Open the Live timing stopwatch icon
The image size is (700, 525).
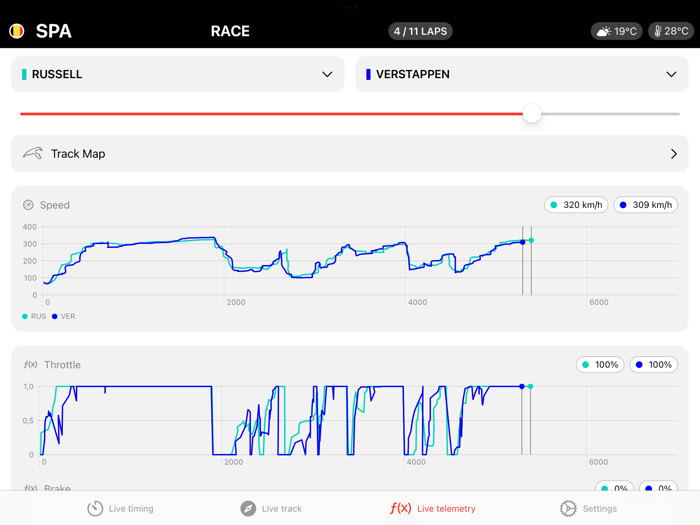95,508
